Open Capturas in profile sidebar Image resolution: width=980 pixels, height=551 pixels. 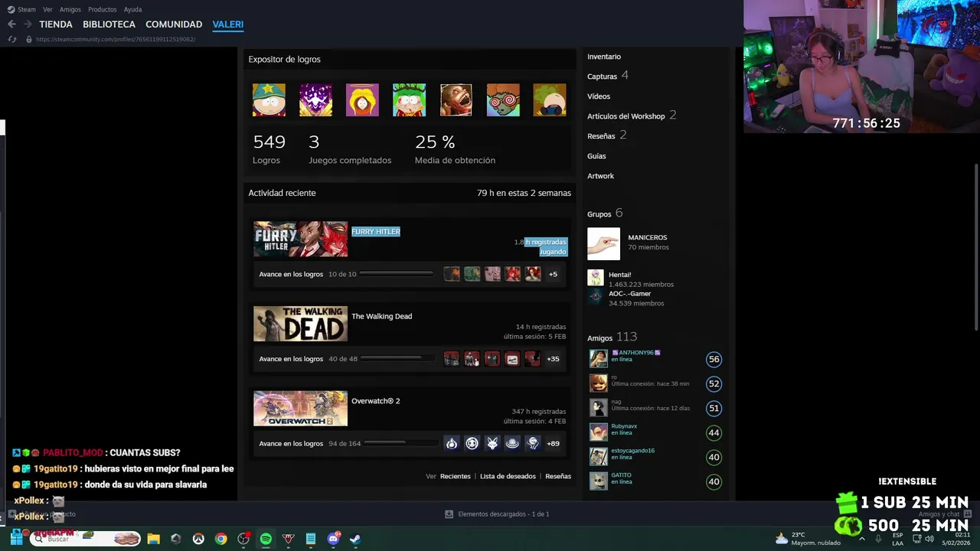click(x=602, y=77)
